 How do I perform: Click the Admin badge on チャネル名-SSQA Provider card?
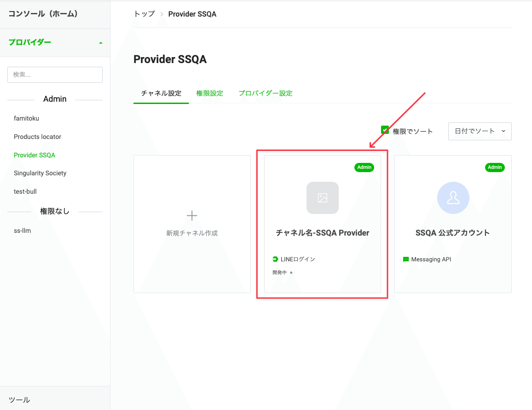364,167
